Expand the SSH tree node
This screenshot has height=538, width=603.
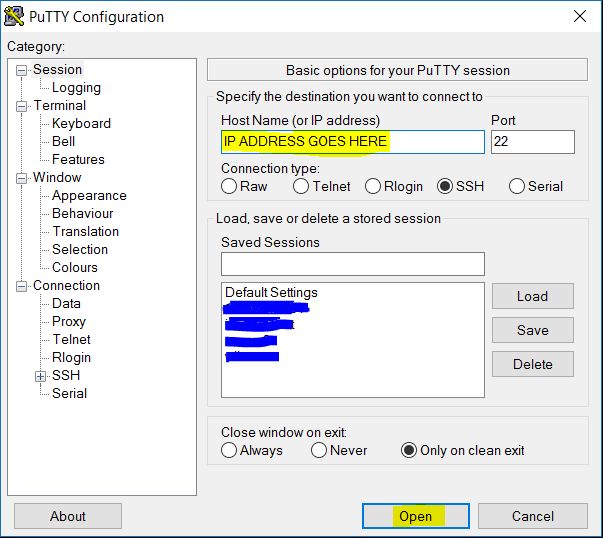coord(40,376)
